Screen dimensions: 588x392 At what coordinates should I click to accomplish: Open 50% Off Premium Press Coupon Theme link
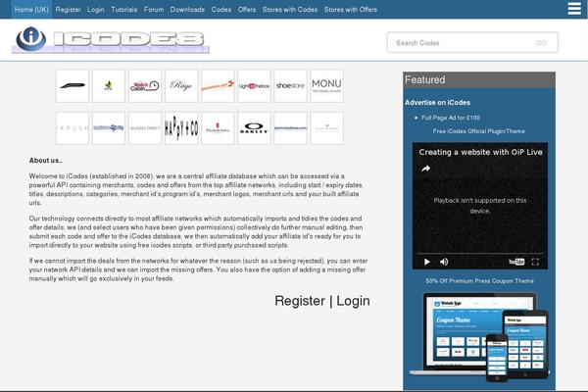coord(479,280)
